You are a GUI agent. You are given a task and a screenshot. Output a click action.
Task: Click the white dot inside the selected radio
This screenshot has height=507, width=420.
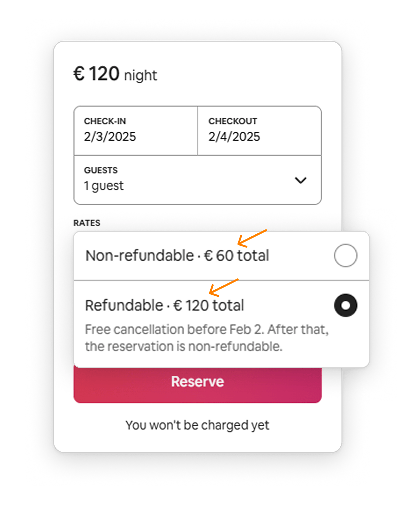click(x=345, y=305)
